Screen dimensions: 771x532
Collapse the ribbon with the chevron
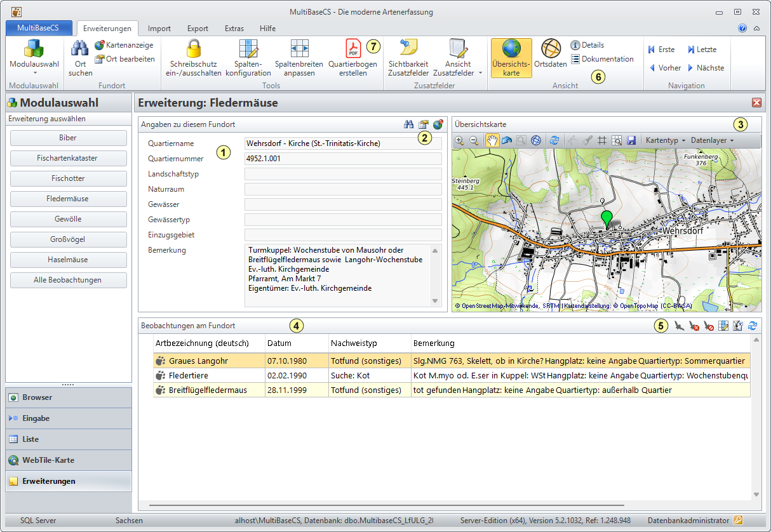tap(756, 28)
